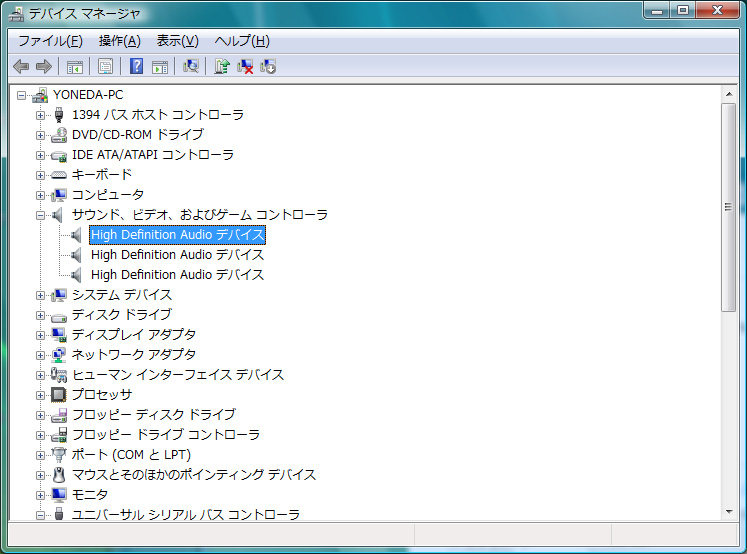This screenshot has height=554, width=747.
Task: Select the ヒューマン インターフェイス デバイス label
Action: pyautogui.click(x=178, y=375)
